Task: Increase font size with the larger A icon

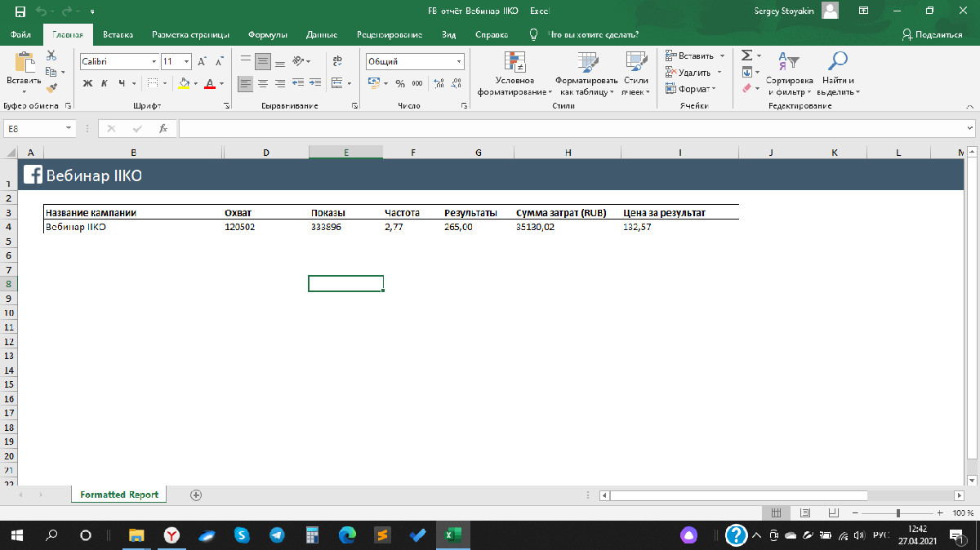Action: 202,62
